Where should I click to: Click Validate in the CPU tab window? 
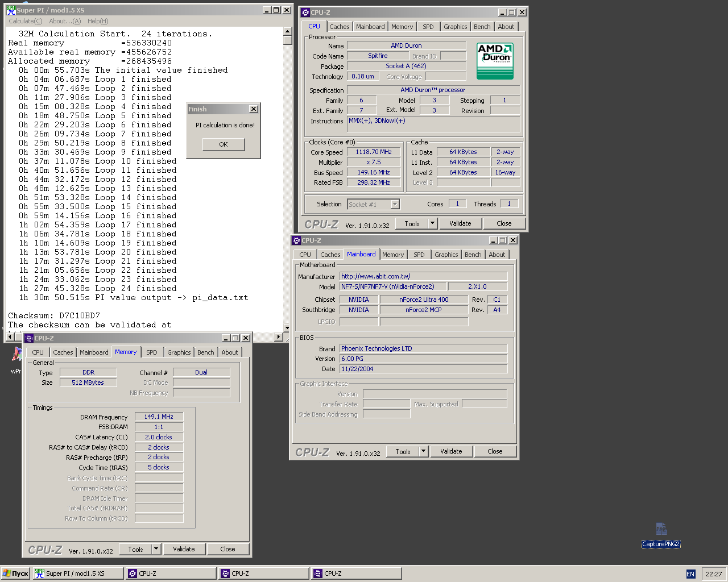click(x=460, y=224)
